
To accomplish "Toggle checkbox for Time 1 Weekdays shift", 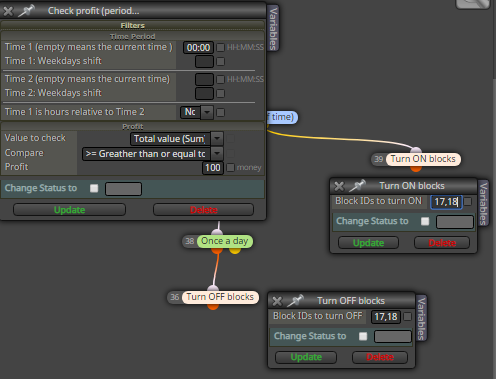I will coord(220,62).
